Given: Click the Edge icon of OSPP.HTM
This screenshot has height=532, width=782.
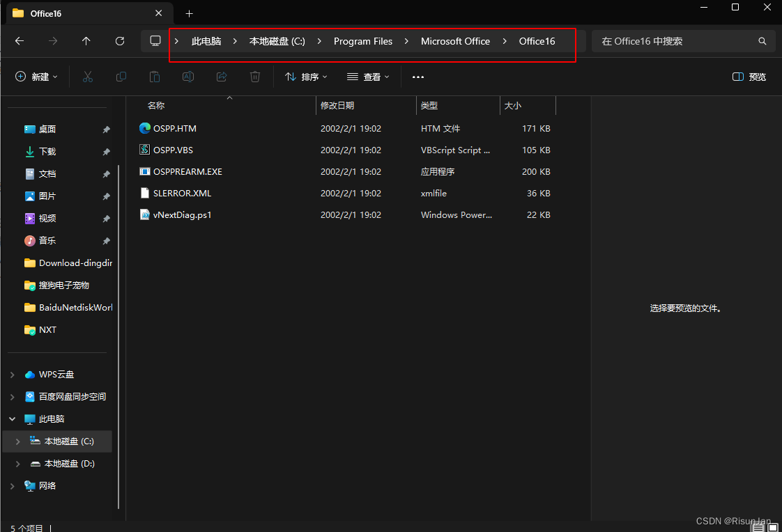Looking at the screenshot, I should point(145,128).
